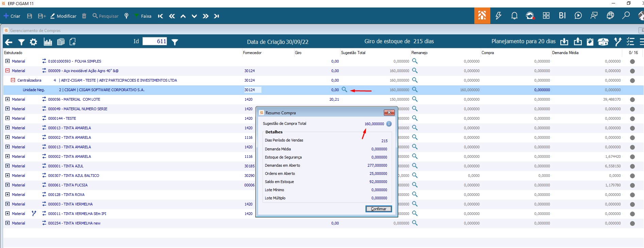
Task: Open the BI dashboard icon
Action: coord(562,16)
